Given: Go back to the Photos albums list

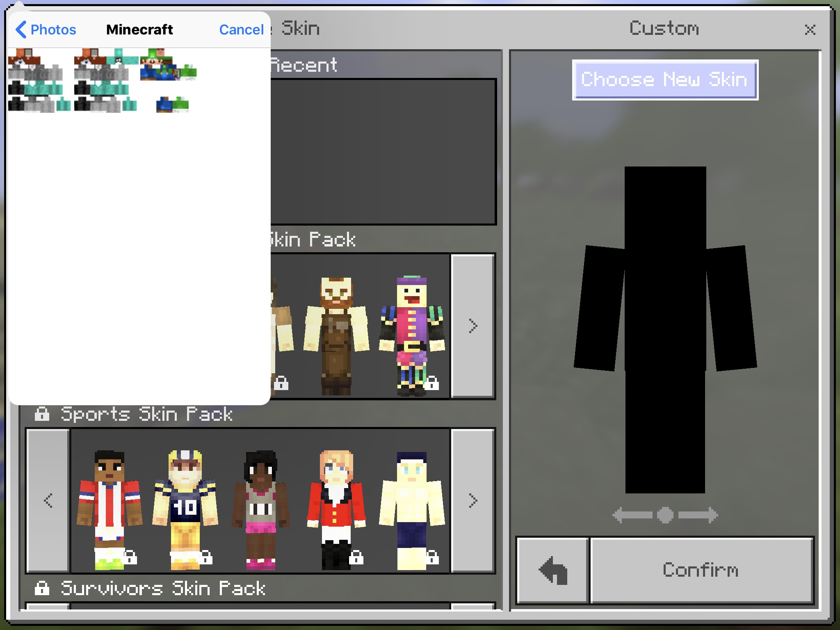Looking at the screenshot, I should (x=46, y=30).
